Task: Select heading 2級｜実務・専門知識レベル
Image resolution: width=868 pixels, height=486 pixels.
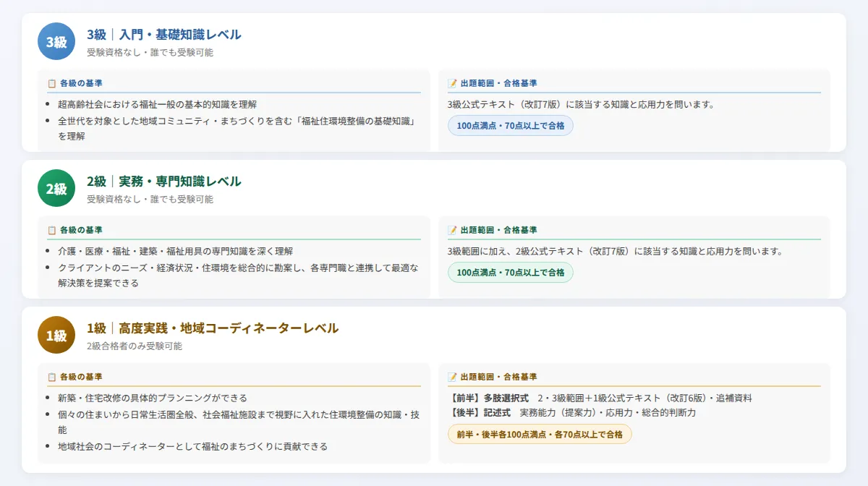Action: point(164,181)
